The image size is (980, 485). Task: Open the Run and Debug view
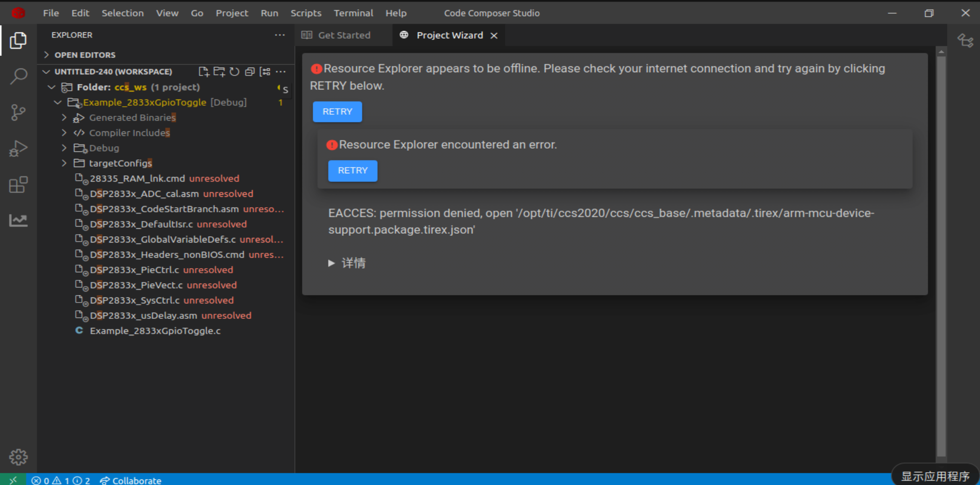18,149
